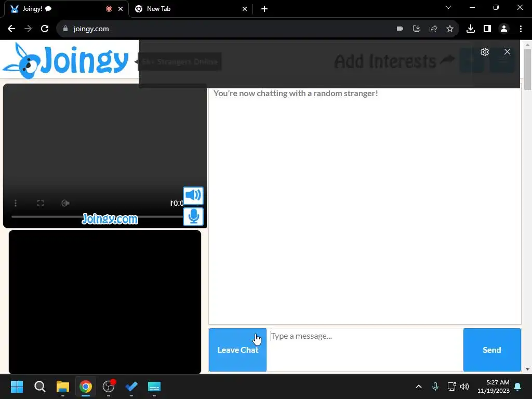Viewport: 532px width, 399px height.
Task: Select the Joingy! browser tab
Action: click(66, 9)
